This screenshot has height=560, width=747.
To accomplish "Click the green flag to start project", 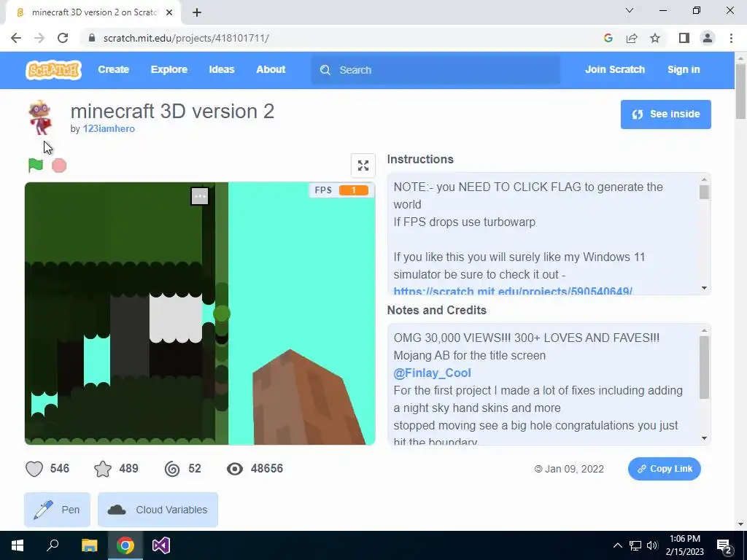I will click(35, 166).
